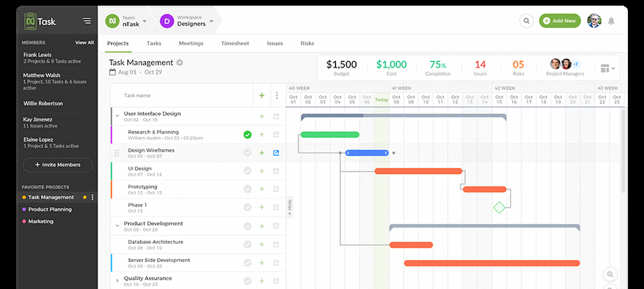Screen dimensions: 644x289
Task: Click the drag handle on Design Wireframes
Action: coord(116,153)
